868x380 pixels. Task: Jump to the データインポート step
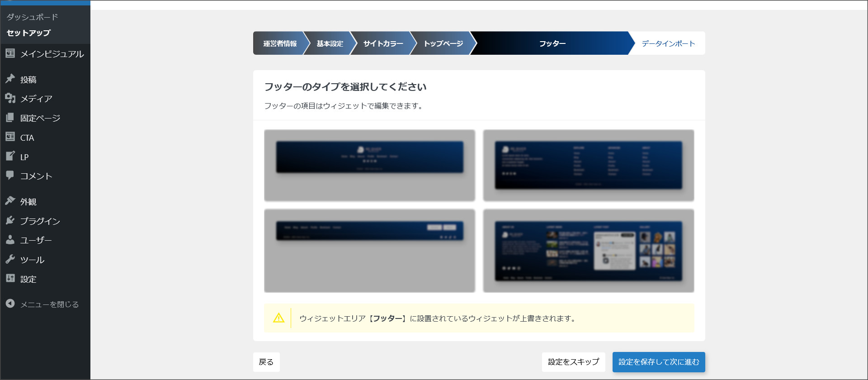tap(668, 43)
